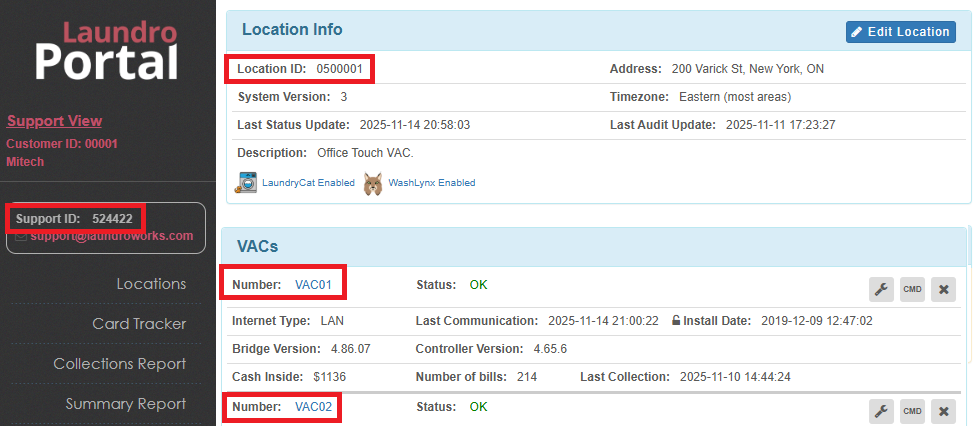Open wrench settings for VAC02
The image size is (976, 426).
[882, 411]
